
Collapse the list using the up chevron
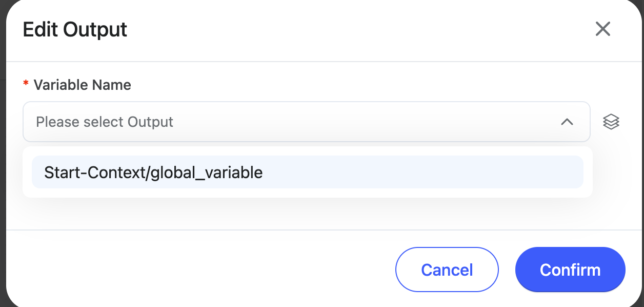[567, 122]
